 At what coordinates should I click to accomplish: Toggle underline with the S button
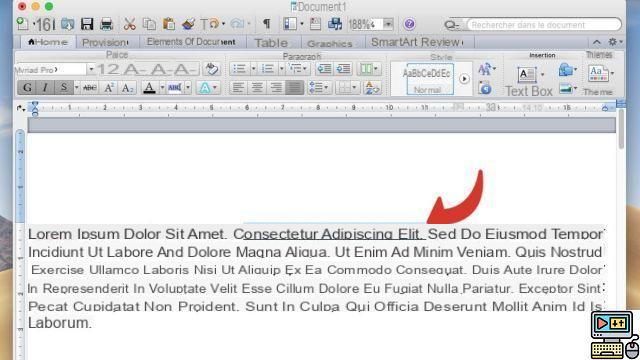pos(64,87)
